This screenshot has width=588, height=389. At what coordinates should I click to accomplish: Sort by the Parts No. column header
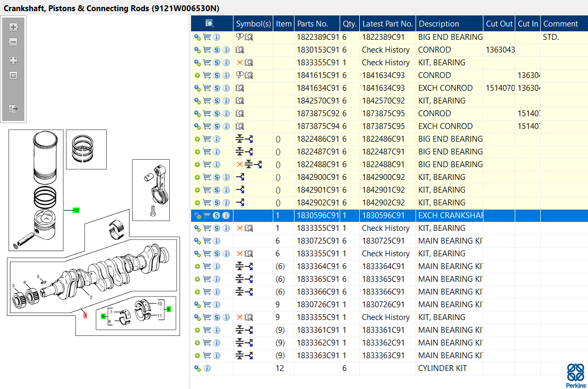313,23
